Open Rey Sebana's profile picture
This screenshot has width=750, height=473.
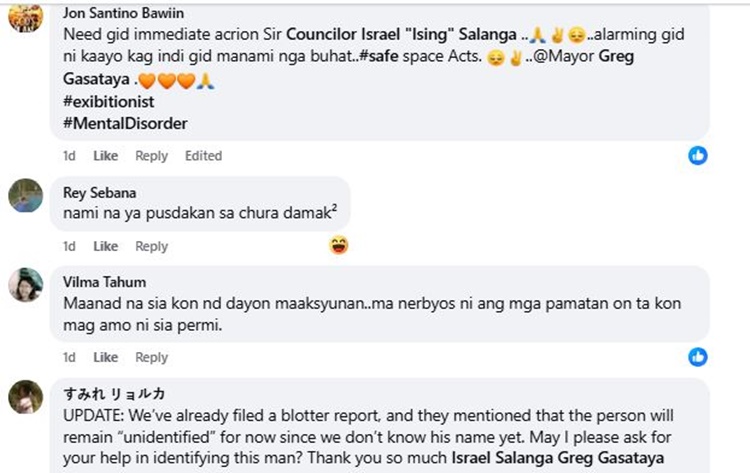[25, 195]
